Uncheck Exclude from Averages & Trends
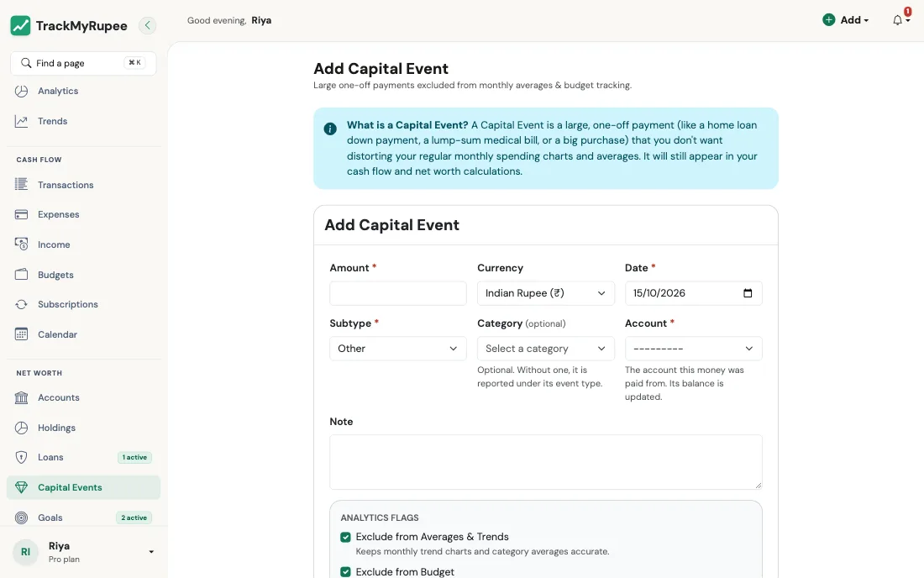The width and height of the screenshot is (924, 578). click(x=345, y=537)
